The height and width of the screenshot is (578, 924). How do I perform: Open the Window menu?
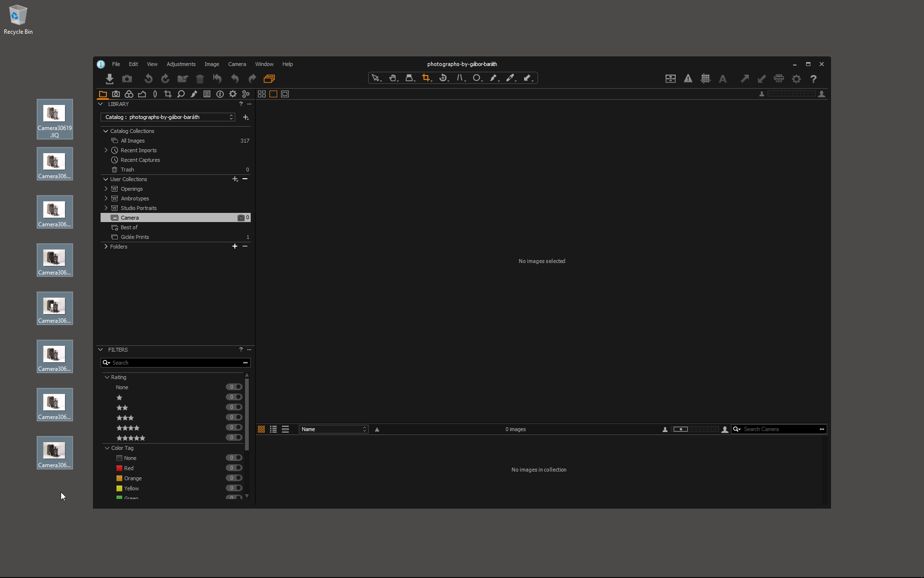(x=264, y=64)
